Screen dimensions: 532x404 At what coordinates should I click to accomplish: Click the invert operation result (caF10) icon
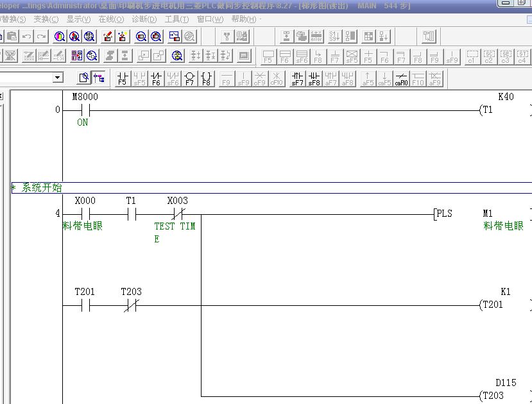[401, 78]
